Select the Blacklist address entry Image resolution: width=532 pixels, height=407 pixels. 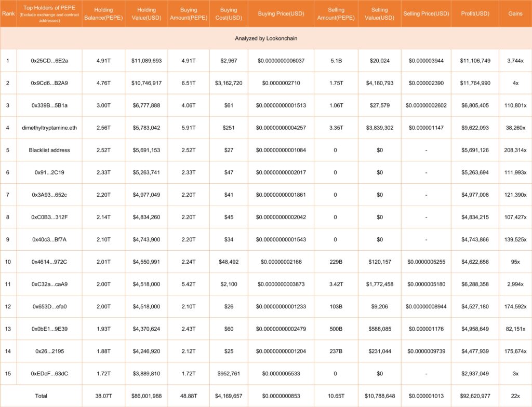pyautogui.click(x=49, y=150)
